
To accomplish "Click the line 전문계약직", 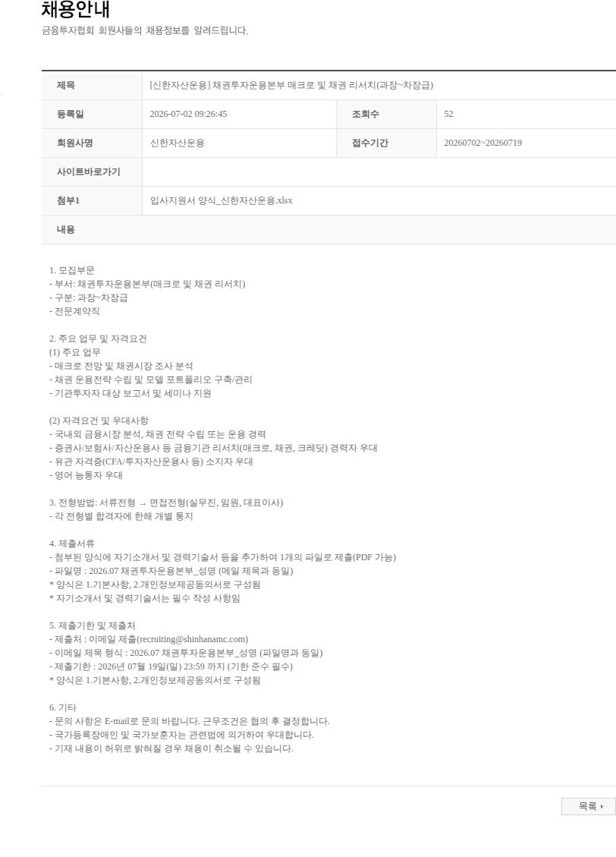I will tap(74, 311).
